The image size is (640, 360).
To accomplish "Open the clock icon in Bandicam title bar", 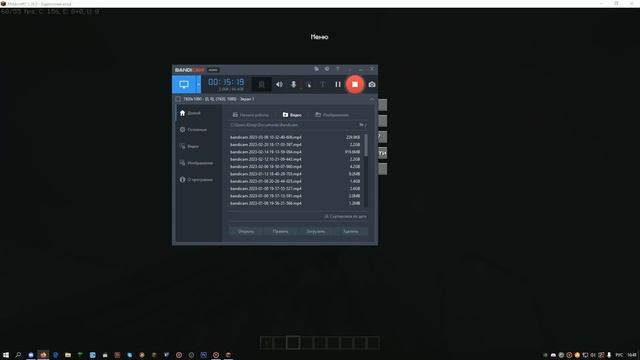I will [x=327, y=69].
